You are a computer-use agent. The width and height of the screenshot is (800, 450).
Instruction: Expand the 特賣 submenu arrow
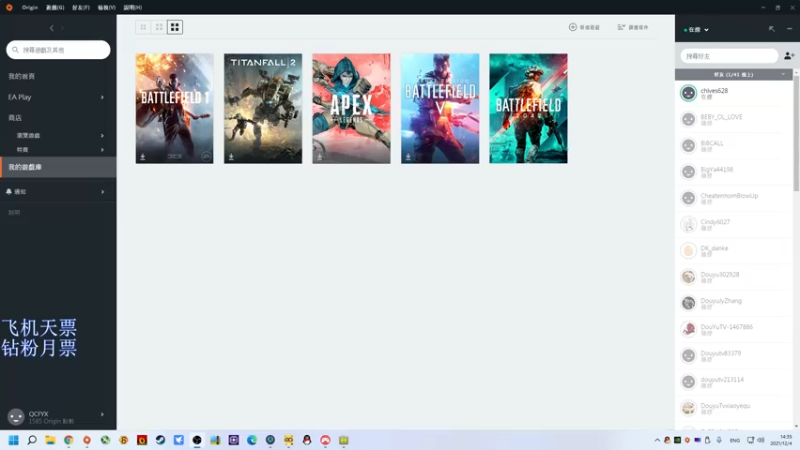click(x=102, y=150)
